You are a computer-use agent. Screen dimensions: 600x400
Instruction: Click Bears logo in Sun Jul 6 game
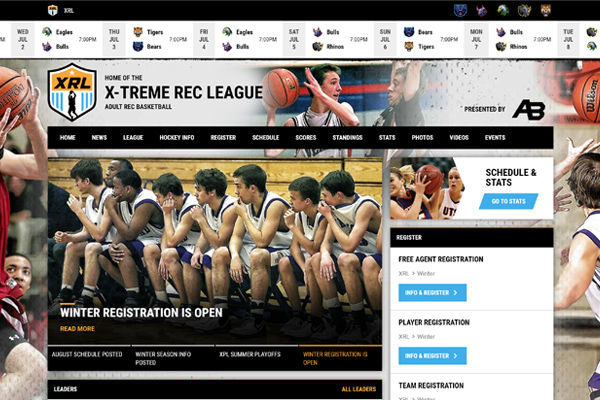[x=409, y=32]
